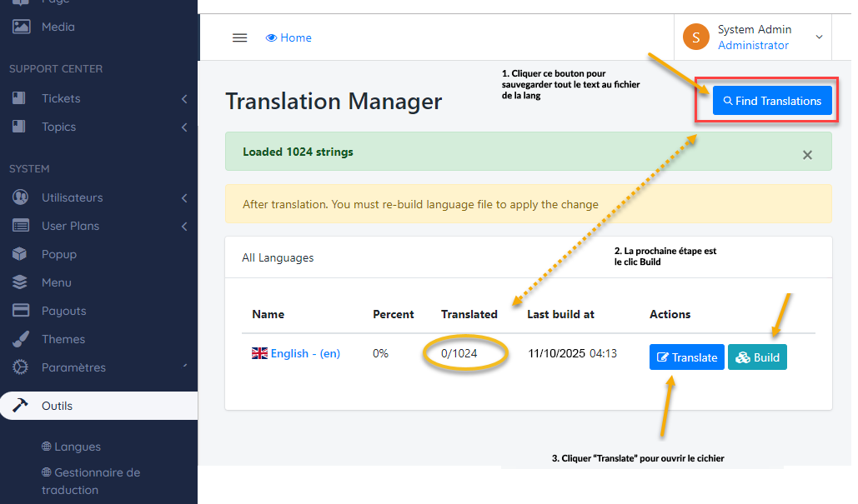Expand the Utilisateurs submenu chevron
Viewport: 858px width, 504px height.
[183, 198]
